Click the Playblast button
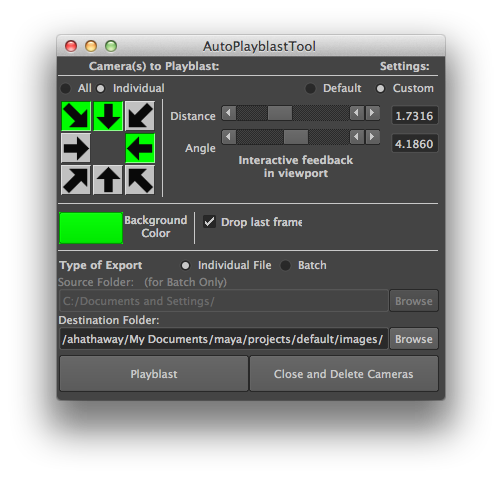The height and width of the screenshot is (479, 502). point(154,374)
